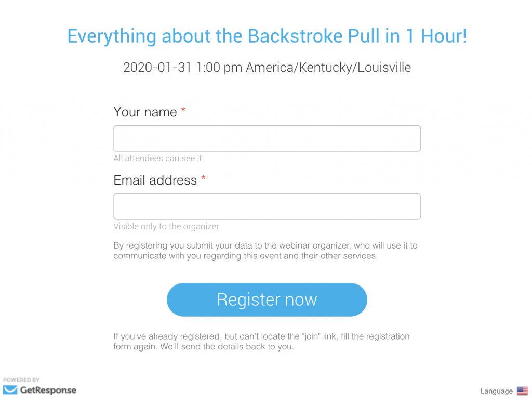Screen dimensions: 532x403
Task: Click the "All attendees can see it" hint
Action: point(157,158)
